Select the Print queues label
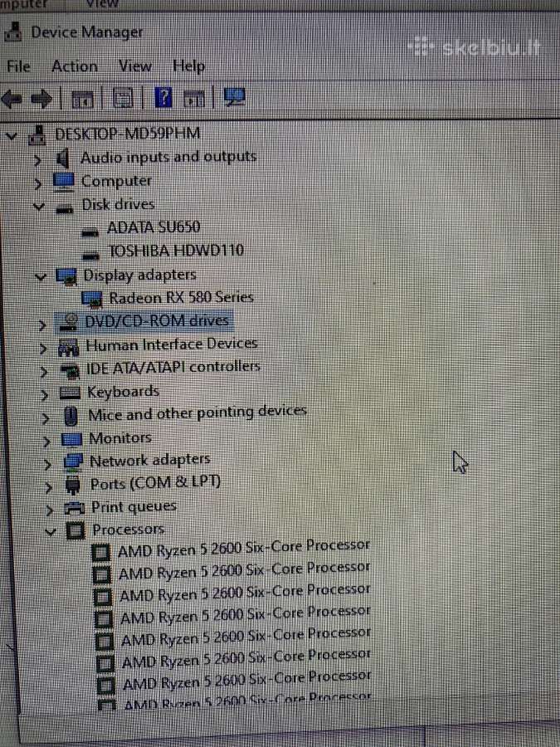Image resolution: width=560 pixels, height=747 pixels. 134,506
